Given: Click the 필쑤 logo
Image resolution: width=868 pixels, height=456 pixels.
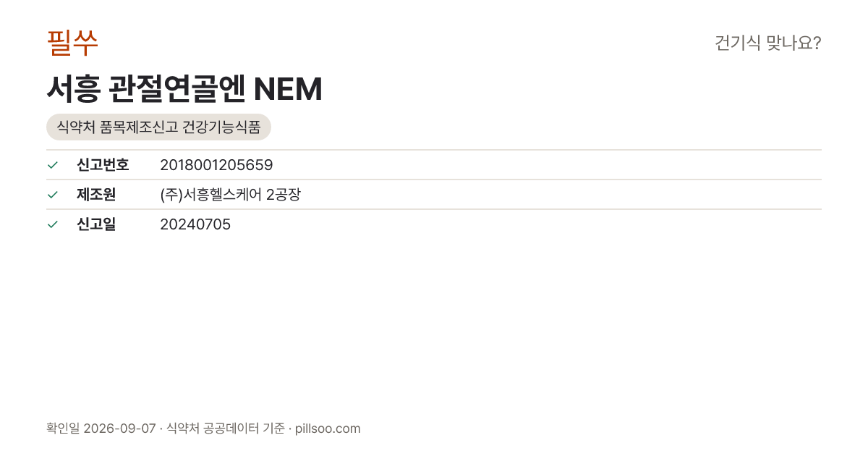Looking at the screenshot, I should [x=72, y=43].
